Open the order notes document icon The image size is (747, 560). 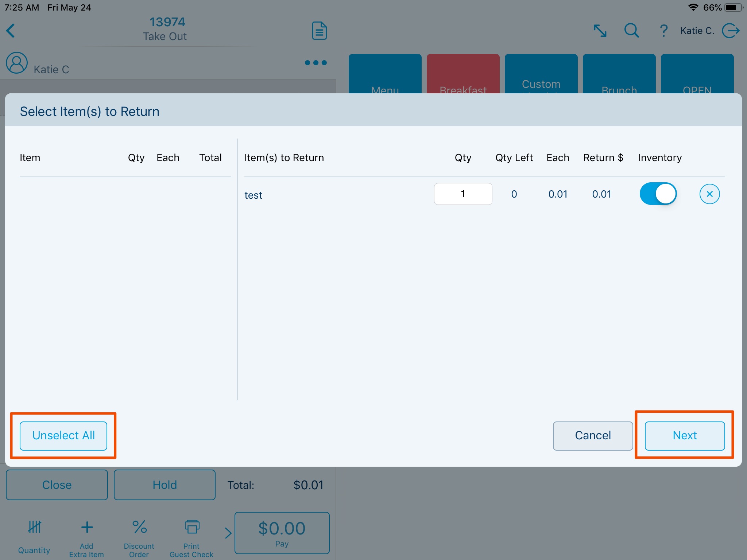click(319, 31)
